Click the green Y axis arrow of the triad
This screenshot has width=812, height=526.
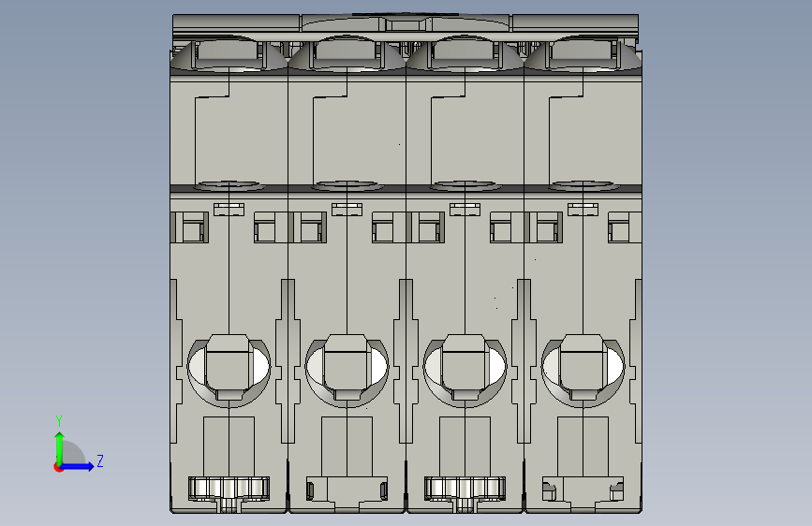tap(60, 447)
